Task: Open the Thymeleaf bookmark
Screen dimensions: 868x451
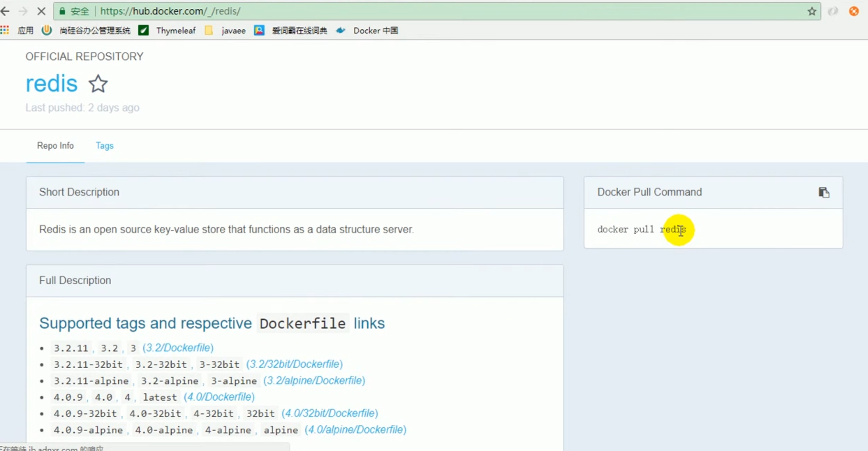Action: pos(175,30)
